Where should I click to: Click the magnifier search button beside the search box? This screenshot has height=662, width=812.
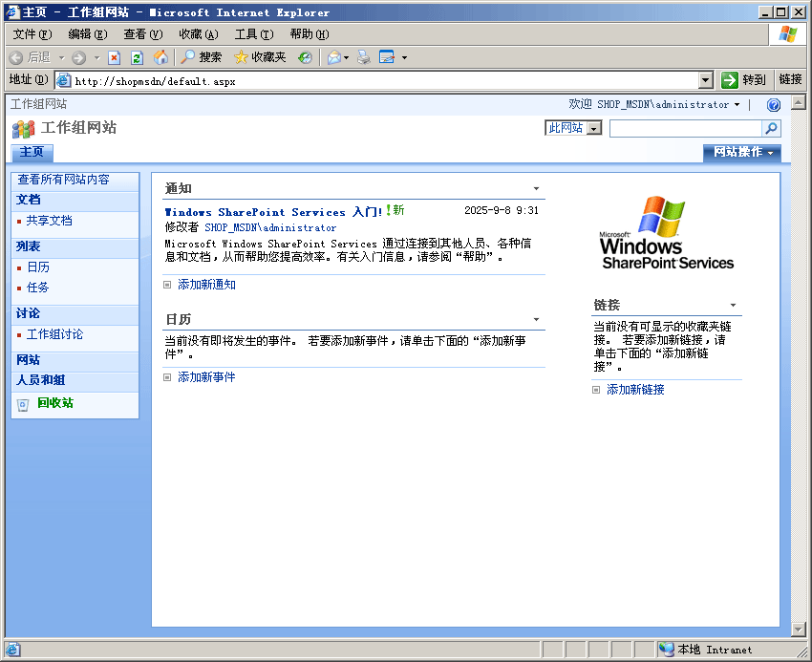[x=771, y=128]
